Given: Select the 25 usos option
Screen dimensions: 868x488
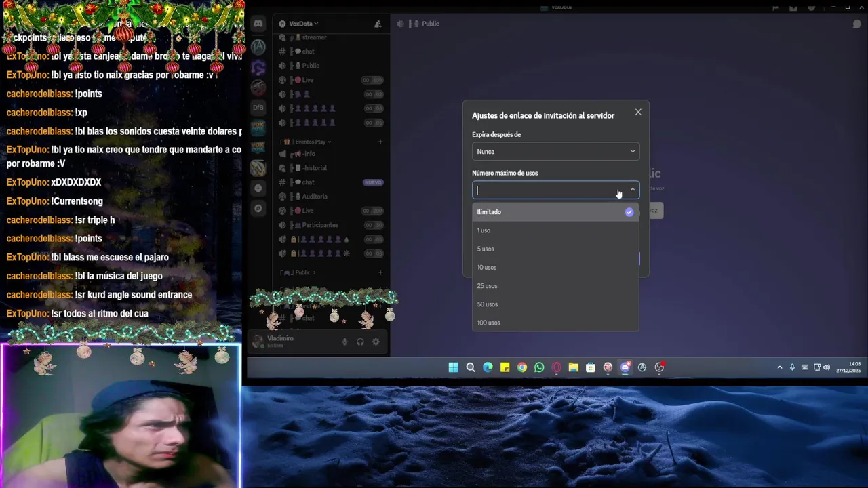Looking at the screenshot, I should pyautogui.click(x=555, y=286).
